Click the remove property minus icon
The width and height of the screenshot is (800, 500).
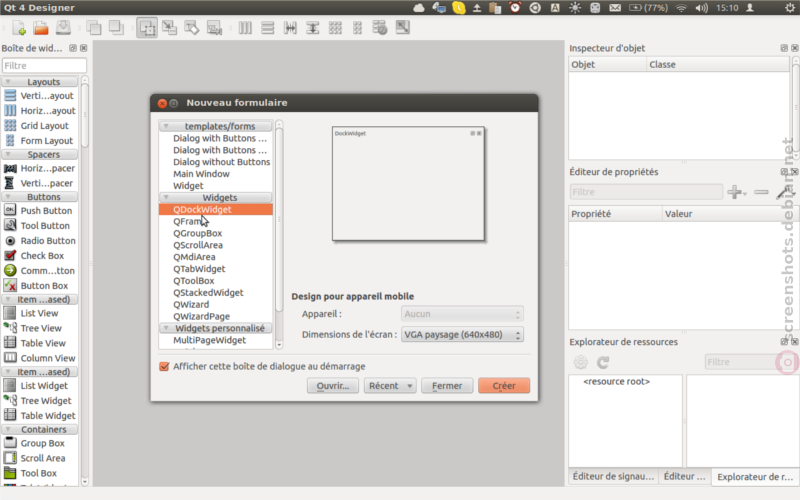(x=761, y=192)
